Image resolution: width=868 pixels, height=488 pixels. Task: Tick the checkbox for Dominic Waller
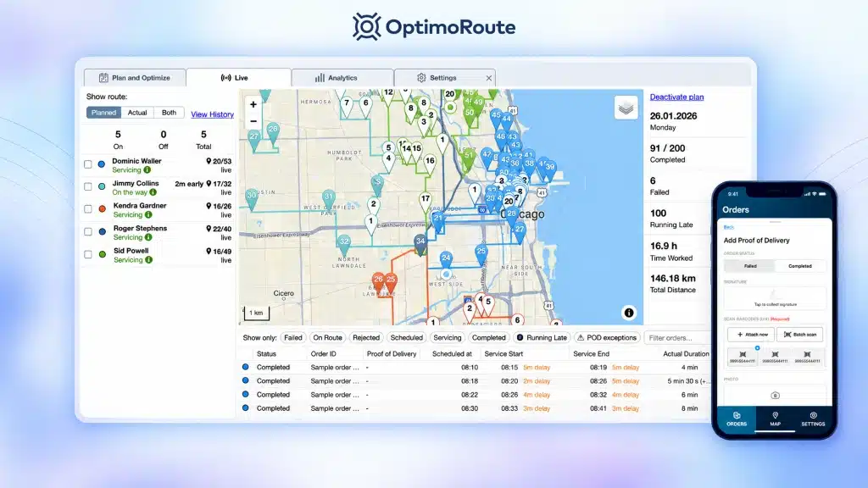point(88,164)
